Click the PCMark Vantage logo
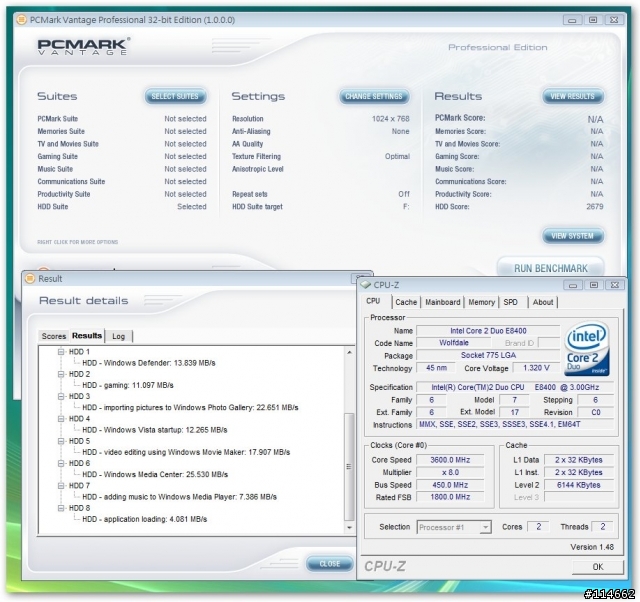The height and width of the screenshot is (602, 640). click(x=84, y=47)
